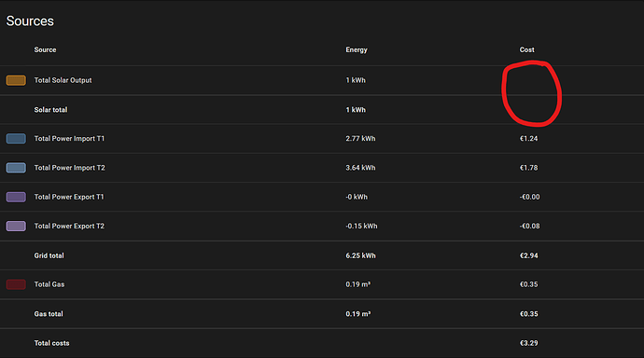The image size is (644, 358).
Task: Open Total Power Export T2 details
Action: tap(322, 226)
